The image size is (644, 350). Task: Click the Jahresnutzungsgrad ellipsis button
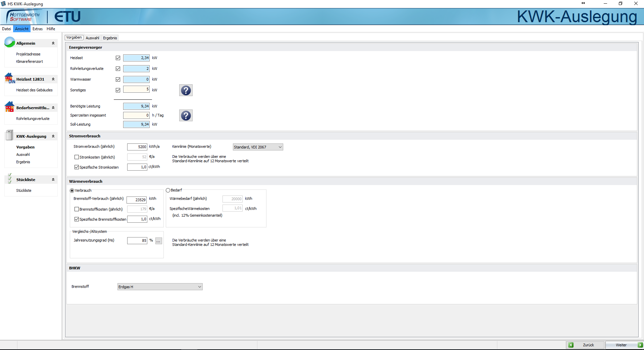point(158,241)
